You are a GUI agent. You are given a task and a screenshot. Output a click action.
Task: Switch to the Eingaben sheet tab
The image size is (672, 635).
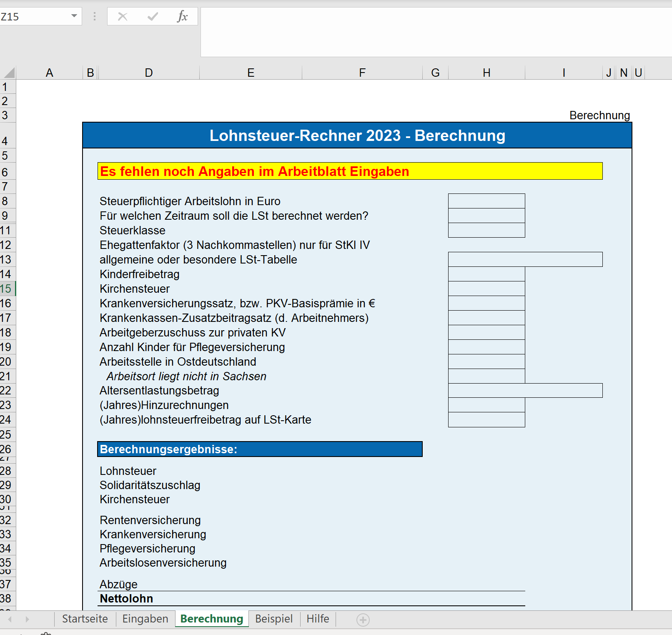[145, 619]
